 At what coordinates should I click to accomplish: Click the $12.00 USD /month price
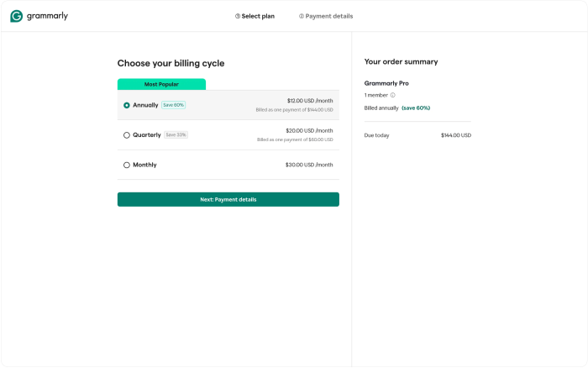(x=310, y=101)
